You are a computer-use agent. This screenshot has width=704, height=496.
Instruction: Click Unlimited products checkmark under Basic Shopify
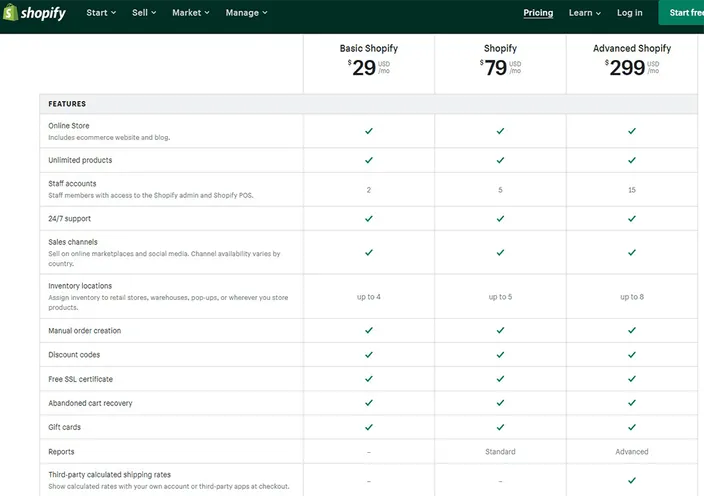coord(369,160)
